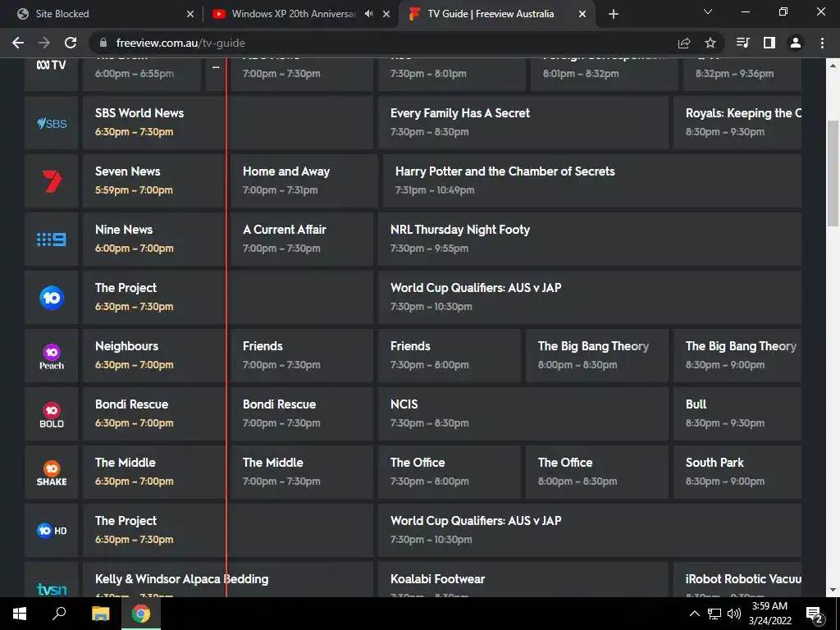Viewport: 840px width, 630px height.
Task: Go back to the previous page
Action: pyautogui.click(x=18, y=43)
